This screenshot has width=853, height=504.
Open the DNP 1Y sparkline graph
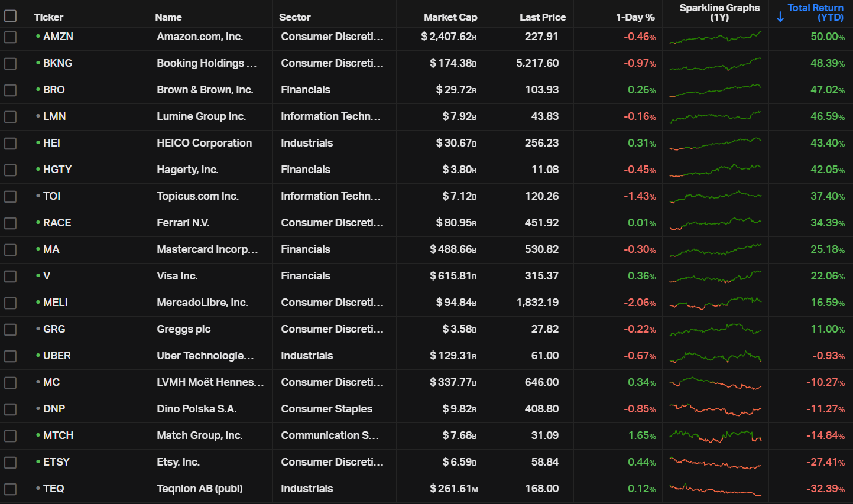click(715, 409)
